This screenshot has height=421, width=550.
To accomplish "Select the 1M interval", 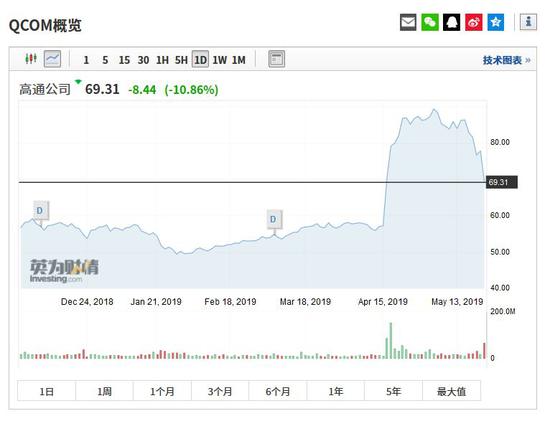I will tap(239, 60).
